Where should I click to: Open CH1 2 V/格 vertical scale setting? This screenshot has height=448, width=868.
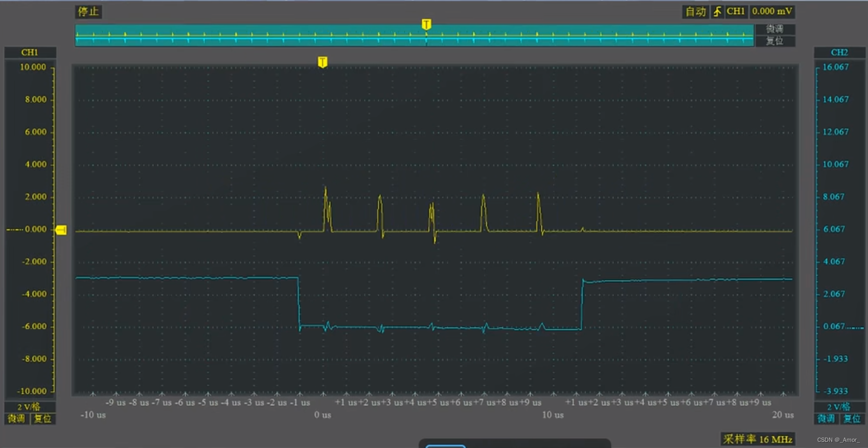coord(29,407)
